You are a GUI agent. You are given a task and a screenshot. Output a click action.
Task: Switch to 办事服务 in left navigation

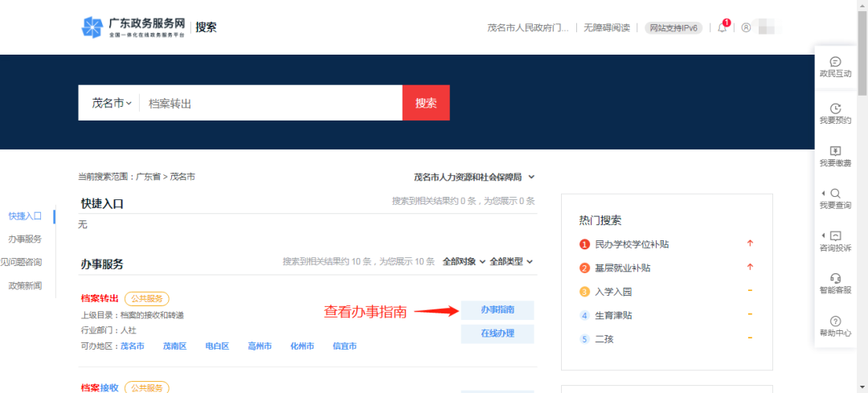25,239
